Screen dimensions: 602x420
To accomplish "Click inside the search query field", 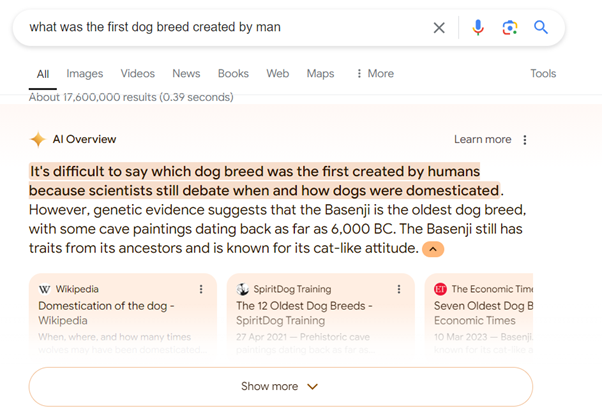I will 220,28.
